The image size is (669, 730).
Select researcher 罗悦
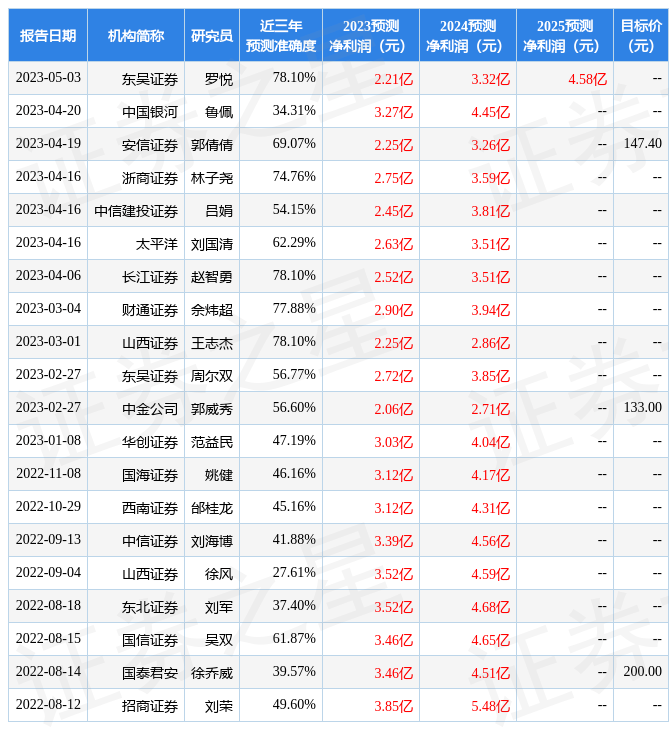click(219, 79)
